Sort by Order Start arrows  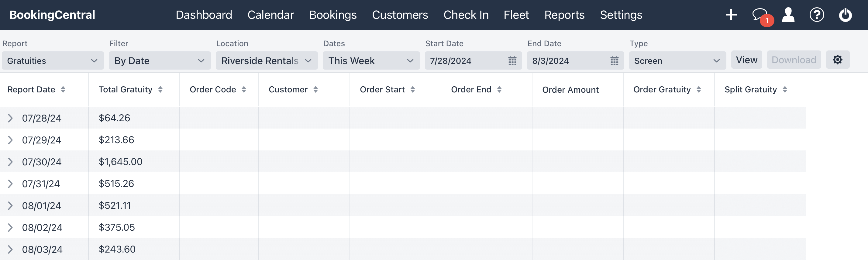(x=413, y=89)
